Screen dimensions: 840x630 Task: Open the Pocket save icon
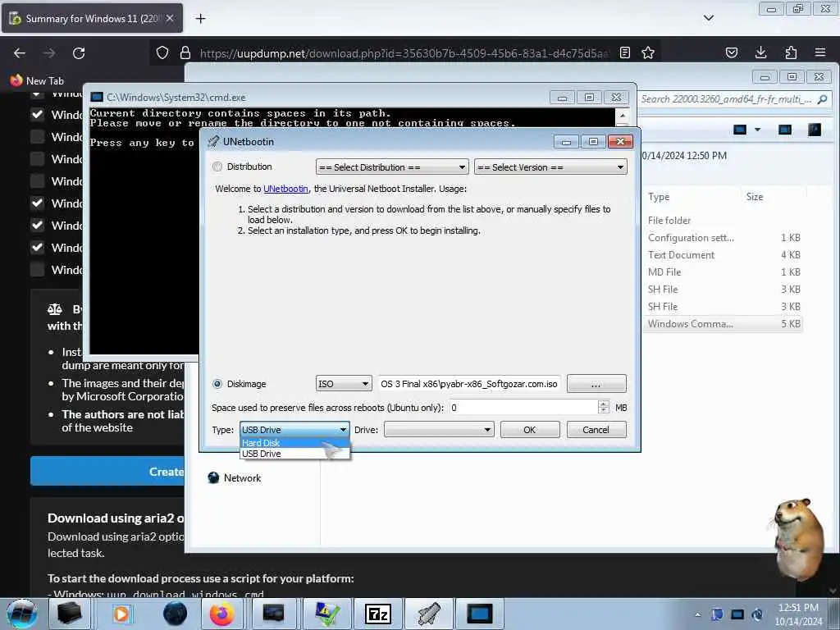731,53
